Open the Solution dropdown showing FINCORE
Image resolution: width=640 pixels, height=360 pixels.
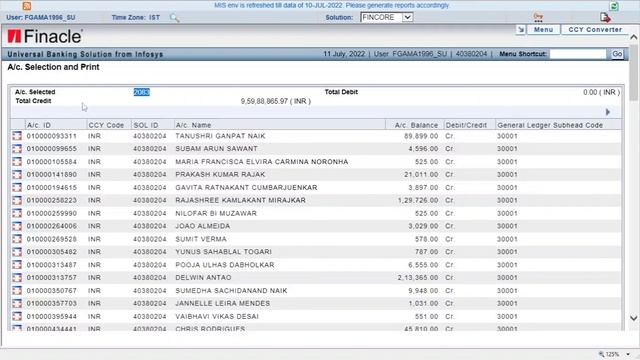click(x=387, y=17)
